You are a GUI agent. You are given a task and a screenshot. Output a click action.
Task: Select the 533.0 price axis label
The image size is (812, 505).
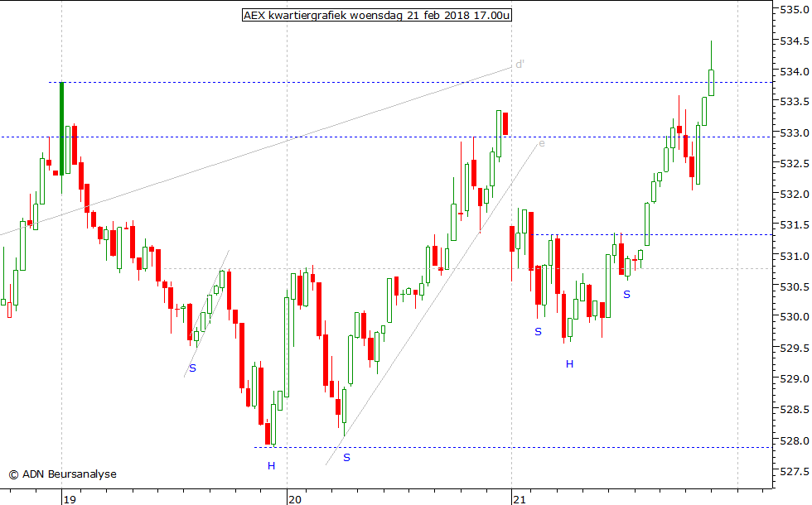[795, 133]
